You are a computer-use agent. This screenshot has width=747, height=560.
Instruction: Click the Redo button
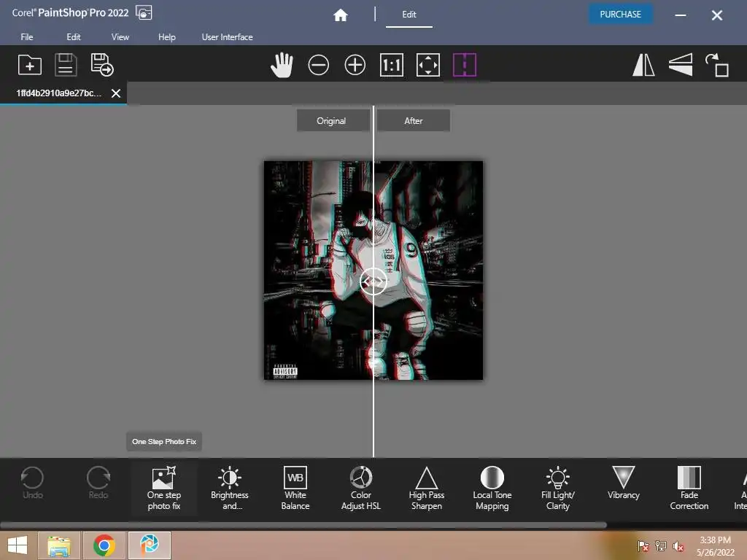(x=98, y=484)
